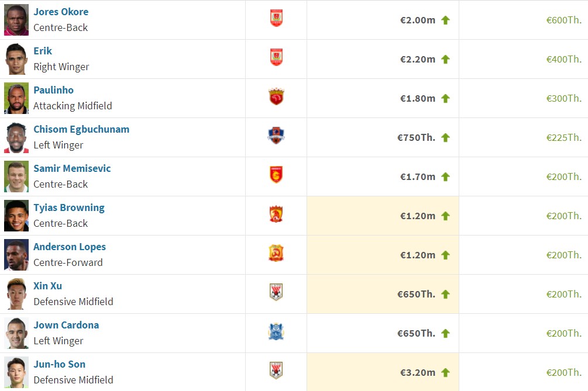Click green arrow beside €3.20m value

coord(445,373)
